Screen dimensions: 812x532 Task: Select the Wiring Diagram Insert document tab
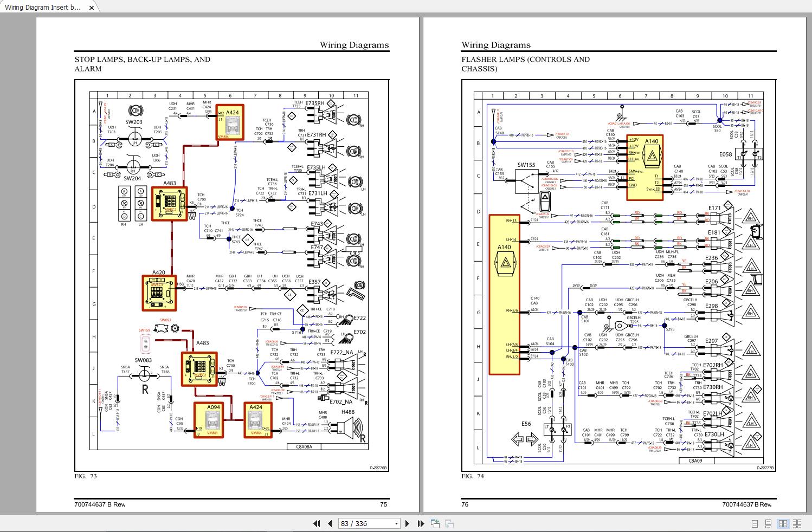pyautogui.click(x=43, y=8)
